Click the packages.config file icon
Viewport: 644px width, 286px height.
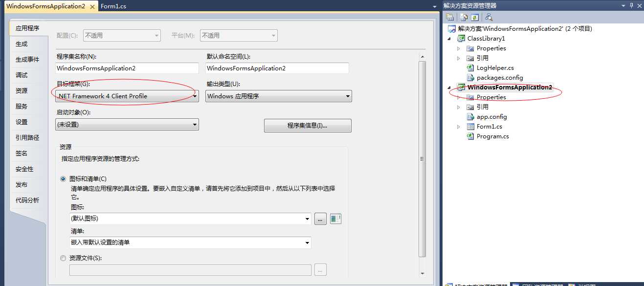[470, 78]
